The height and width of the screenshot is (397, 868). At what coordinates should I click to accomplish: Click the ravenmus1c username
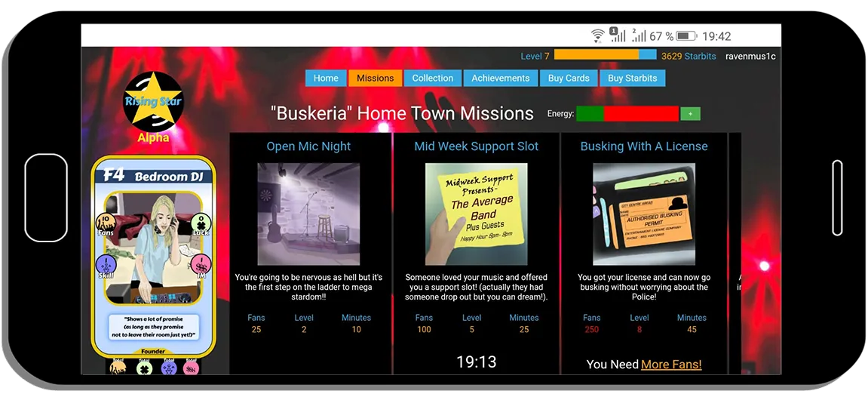coord(750,56)
